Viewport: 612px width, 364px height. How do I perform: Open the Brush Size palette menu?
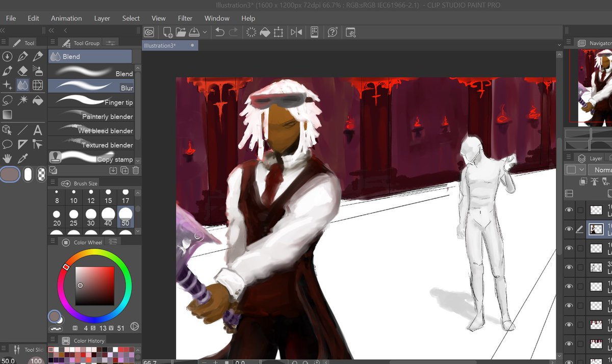pyautogui.click(x=53, y=183)
